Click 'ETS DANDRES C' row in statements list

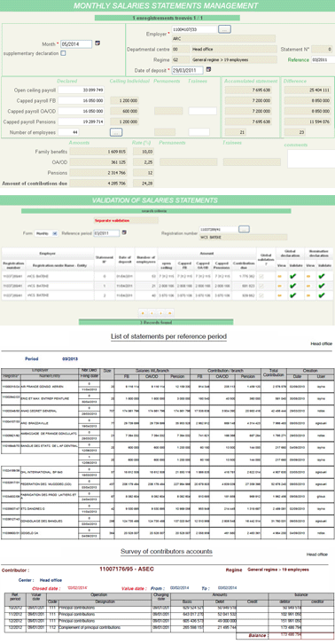point(167,508)
